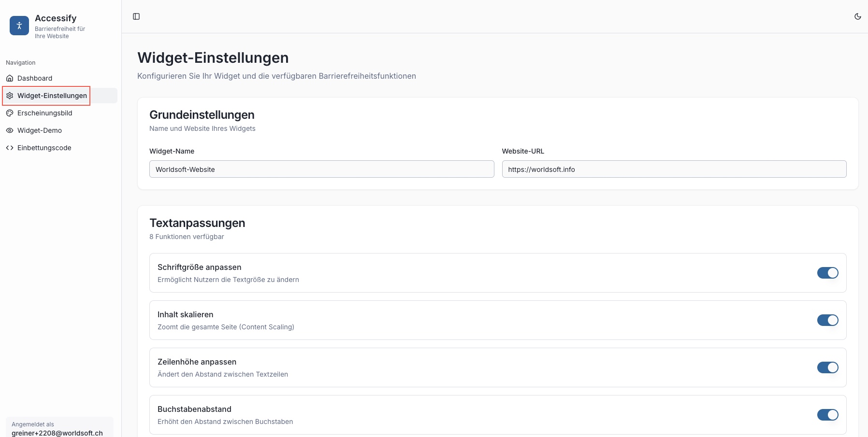This screenshot has height=437, width=868.
Task: Turn off the Inhalt skalieren switch
Action: pyautogui.click(x=827, y=320)
